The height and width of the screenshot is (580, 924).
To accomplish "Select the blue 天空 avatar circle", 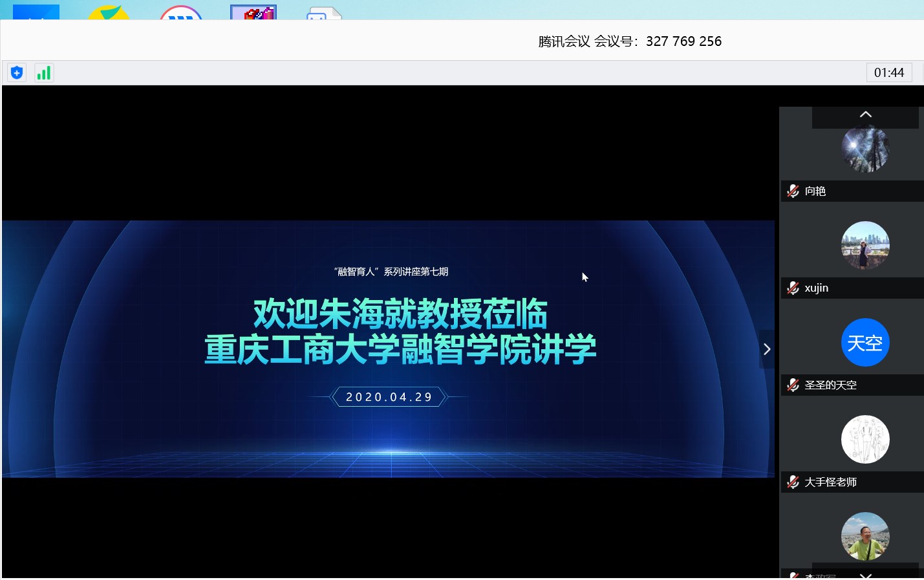I will pos(865,343).
